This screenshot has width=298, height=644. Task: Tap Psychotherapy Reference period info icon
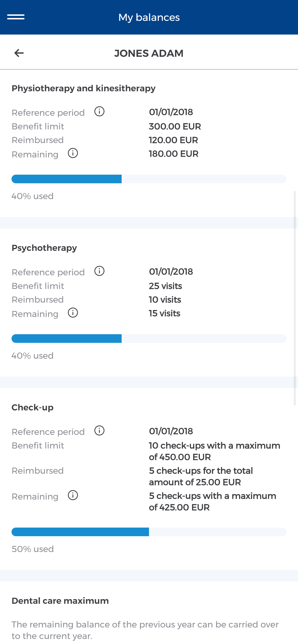(99, 271)
